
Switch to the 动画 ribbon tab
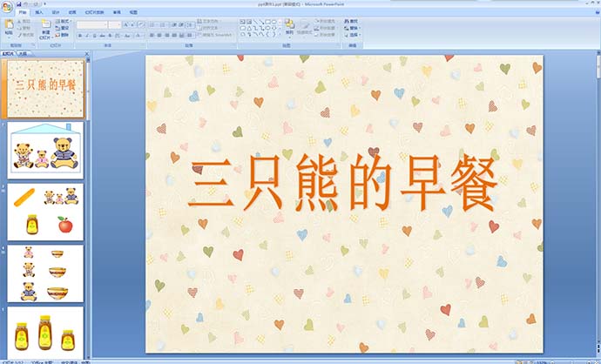pos(72,12)
